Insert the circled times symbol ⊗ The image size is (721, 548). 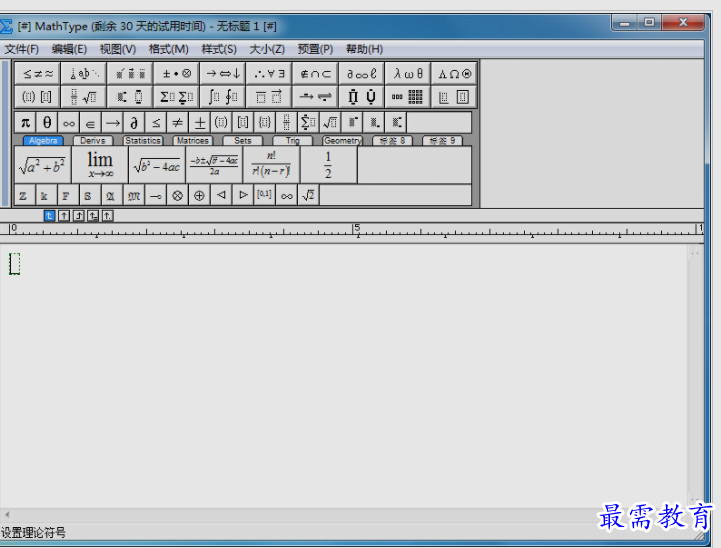pos(177,196)
